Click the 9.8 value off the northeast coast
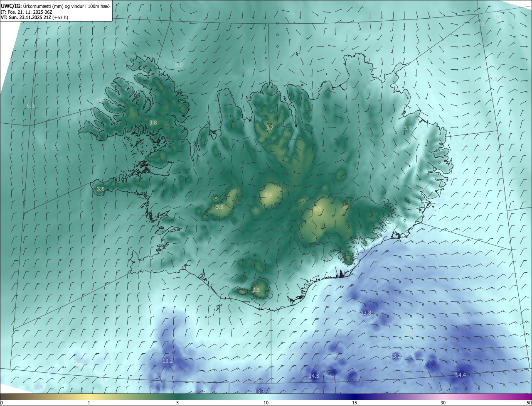 (x=493, y=79)
